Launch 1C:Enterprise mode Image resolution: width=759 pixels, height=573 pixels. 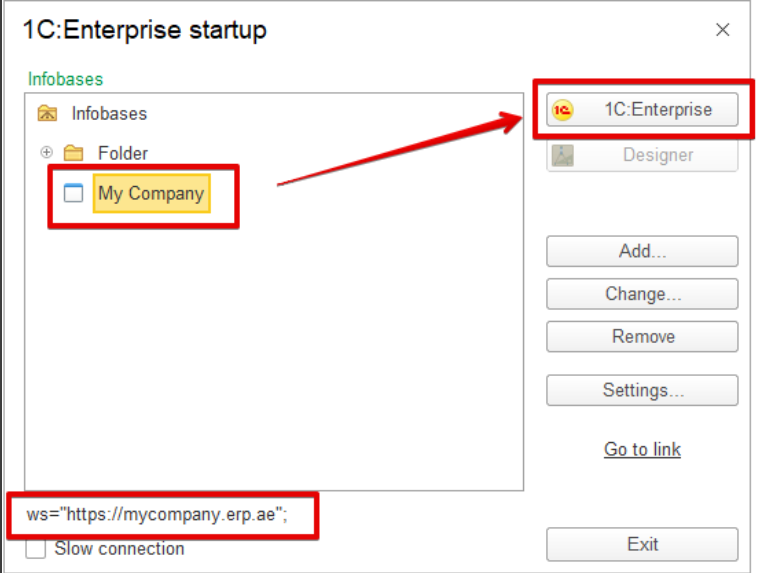pyautogui.click(x=642, y=110)
